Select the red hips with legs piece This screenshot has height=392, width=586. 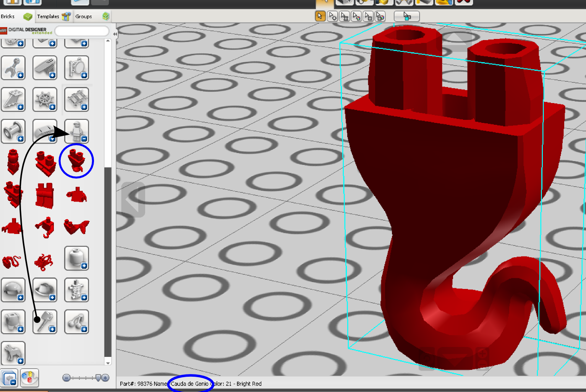point(13,194)
